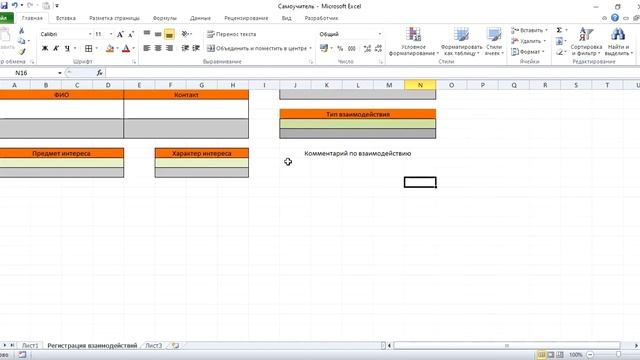Click Удалить cells button
This screenshot has width=640, height=360.
528,41
